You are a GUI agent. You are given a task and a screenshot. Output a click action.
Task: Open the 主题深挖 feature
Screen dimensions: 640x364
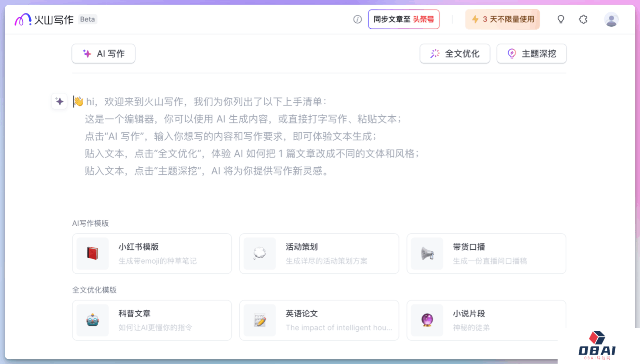point(531,54)
